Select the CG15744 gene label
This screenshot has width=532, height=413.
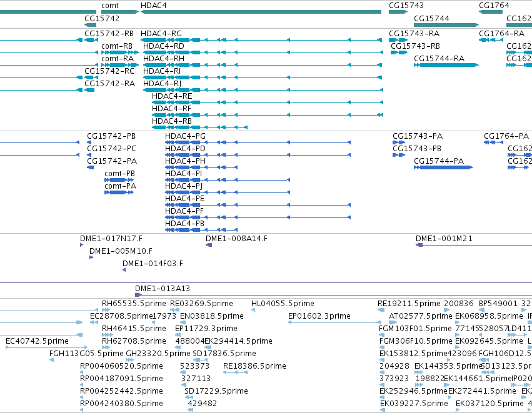(x=431, y=18)
